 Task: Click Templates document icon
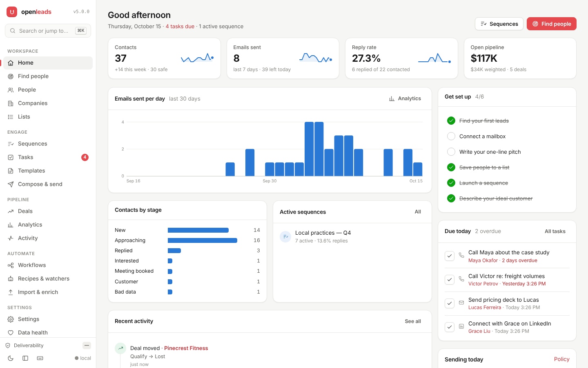(x=11, y=171)
